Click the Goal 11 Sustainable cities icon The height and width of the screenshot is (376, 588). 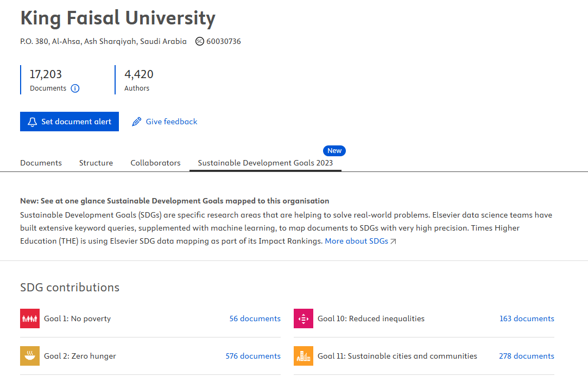click(304, 356)
